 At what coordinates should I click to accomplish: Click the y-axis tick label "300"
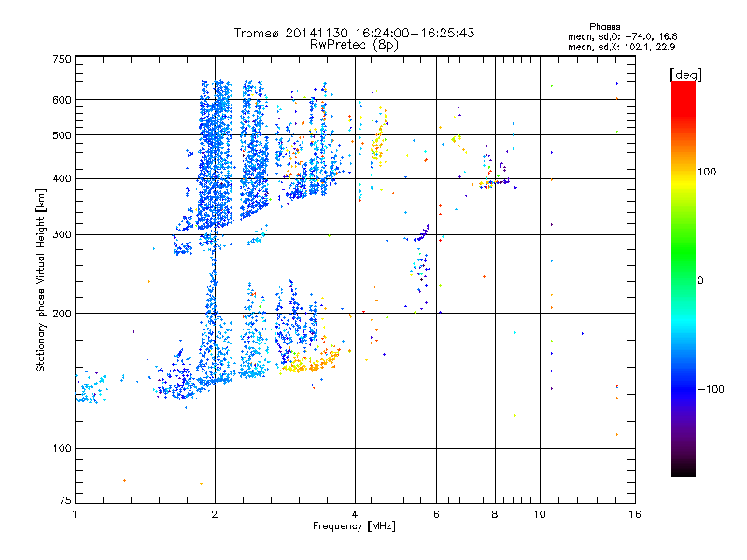[x=62, y=235]
